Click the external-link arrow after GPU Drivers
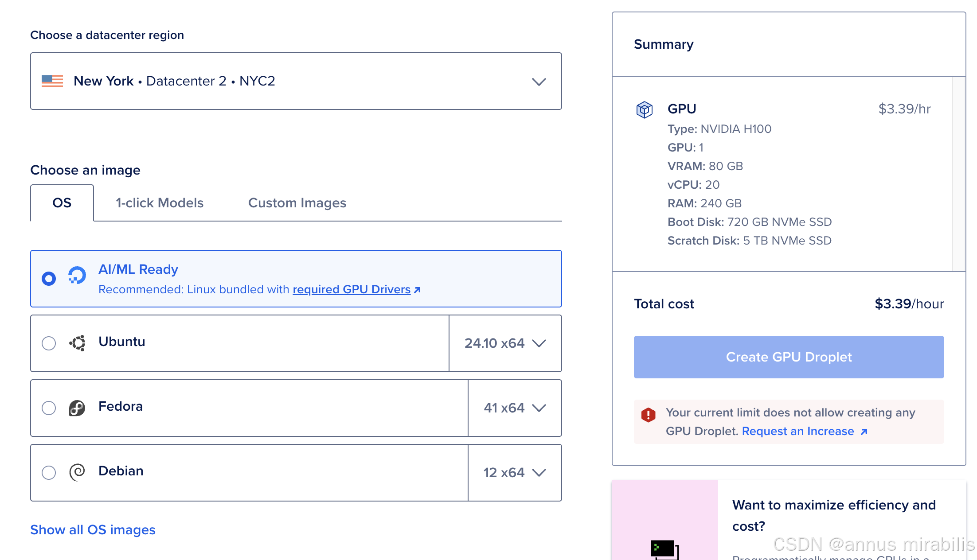Viewport: 977px width, 560px height. (x=417, y=290)
